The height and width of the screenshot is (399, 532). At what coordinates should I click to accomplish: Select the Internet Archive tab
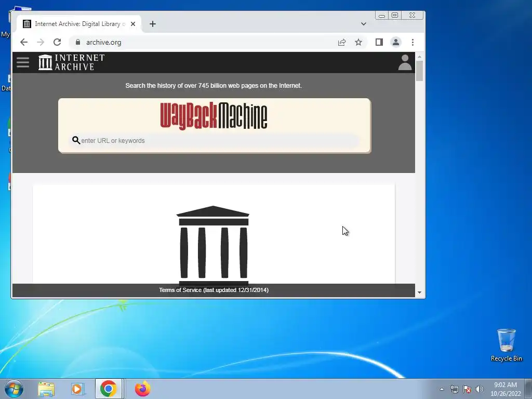(79, 24)
